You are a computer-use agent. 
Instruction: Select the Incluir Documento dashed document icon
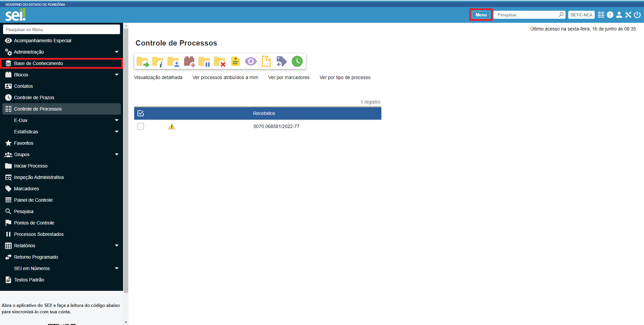pyautogui.click(x=266, y=61)
